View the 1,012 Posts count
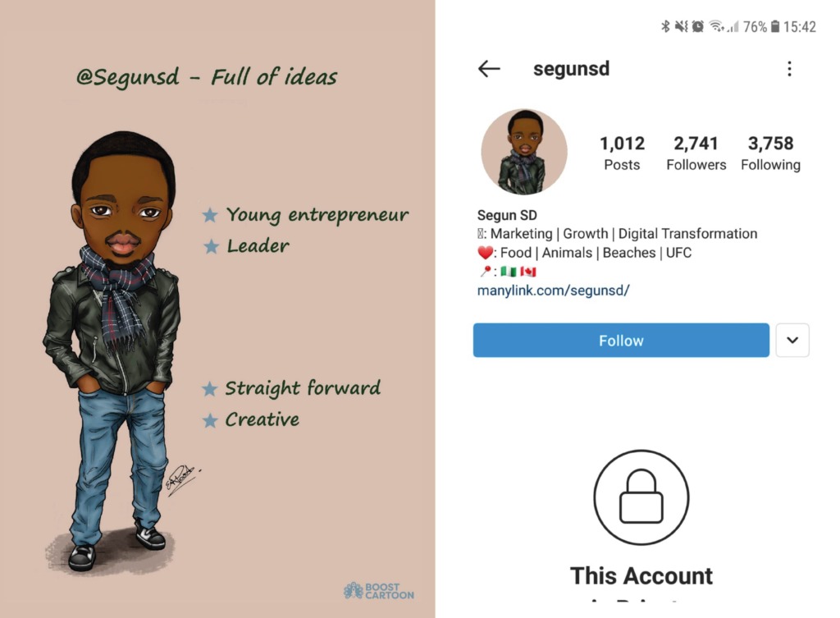The image size is (840, 618). click(x=622, y=153)
